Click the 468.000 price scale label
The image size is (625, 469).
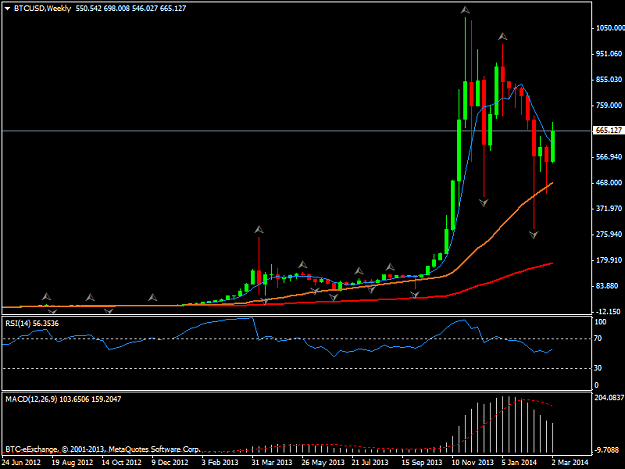(x=609, y=182)
